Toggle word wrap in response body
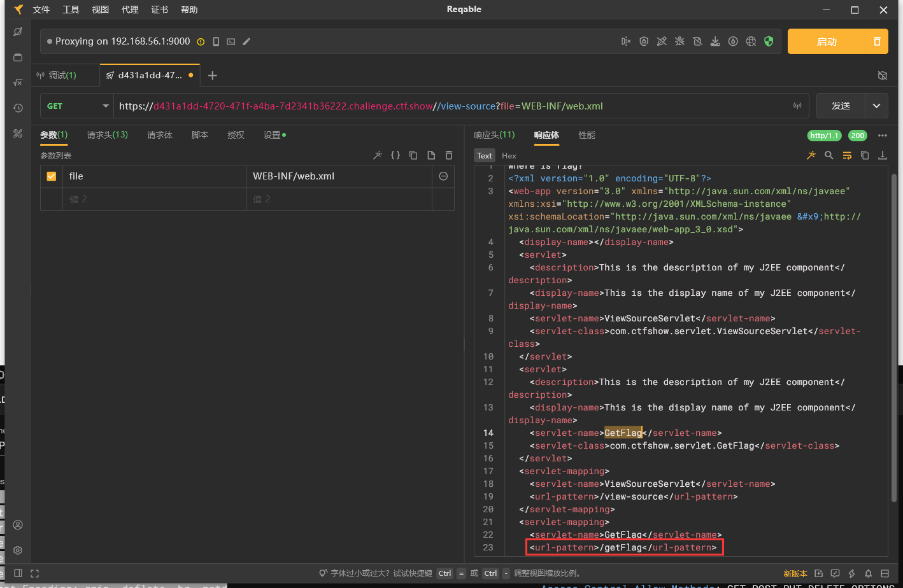This screenshot has width=903, height=588. tap(847, 155)
